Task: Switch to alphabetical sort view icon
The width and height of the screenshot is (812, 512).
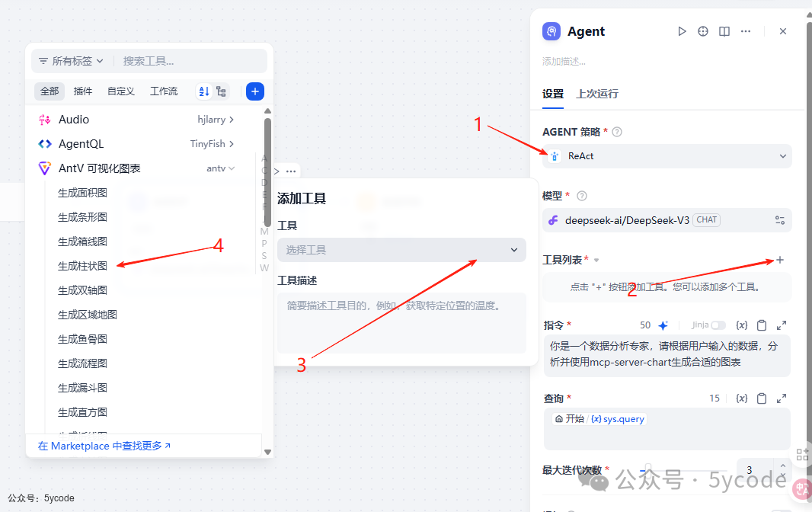Action: (204, 91)
